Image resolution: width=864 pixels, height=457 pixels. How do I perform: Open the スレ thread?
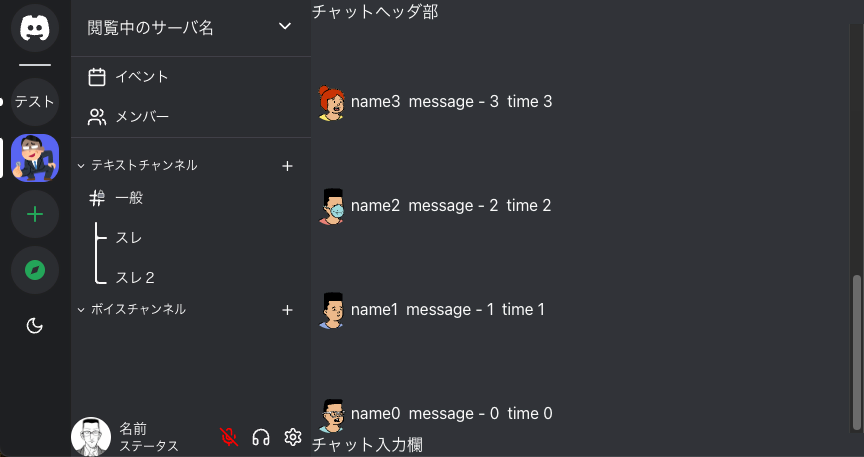[129, 238]
